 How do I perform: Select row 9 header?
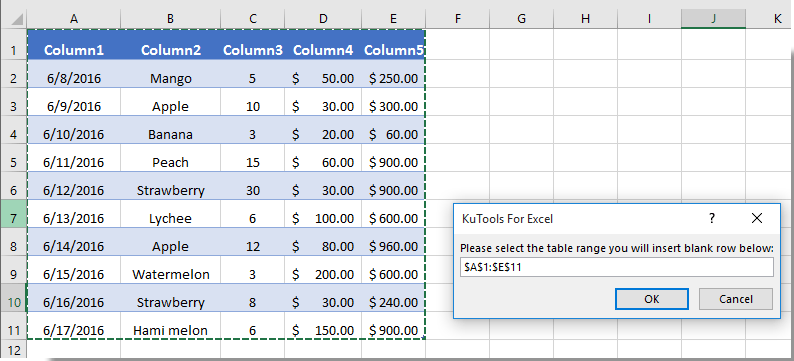tap(13, 269)
